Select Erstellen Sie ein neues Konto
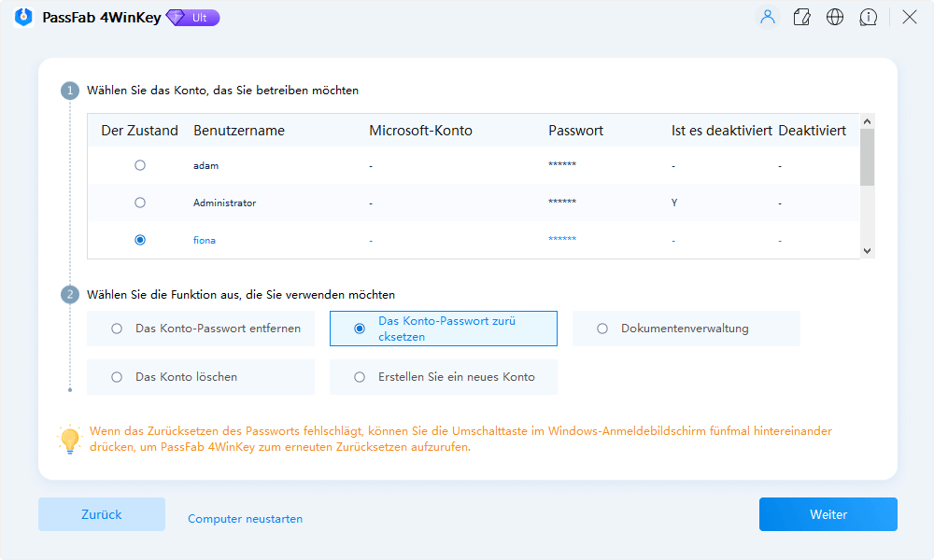934x560 pixels. (x=358, y=376)
